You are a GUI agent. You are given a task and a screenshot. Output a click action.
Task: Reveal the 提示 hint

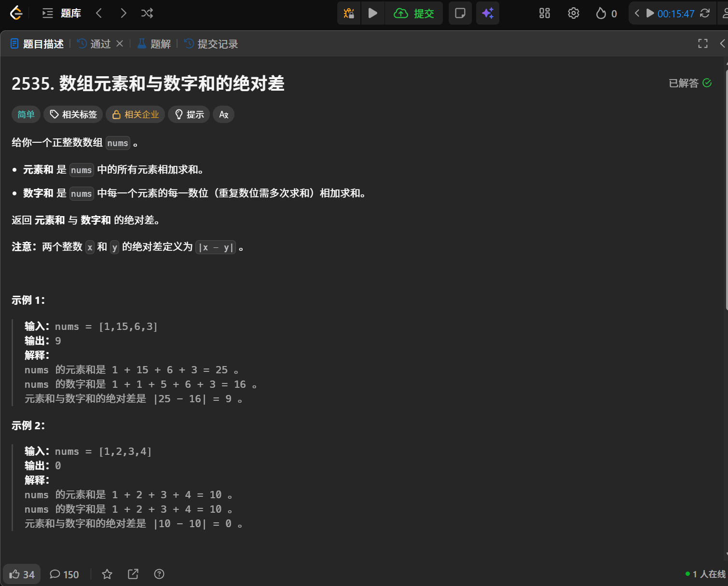[x=189, y=114]
